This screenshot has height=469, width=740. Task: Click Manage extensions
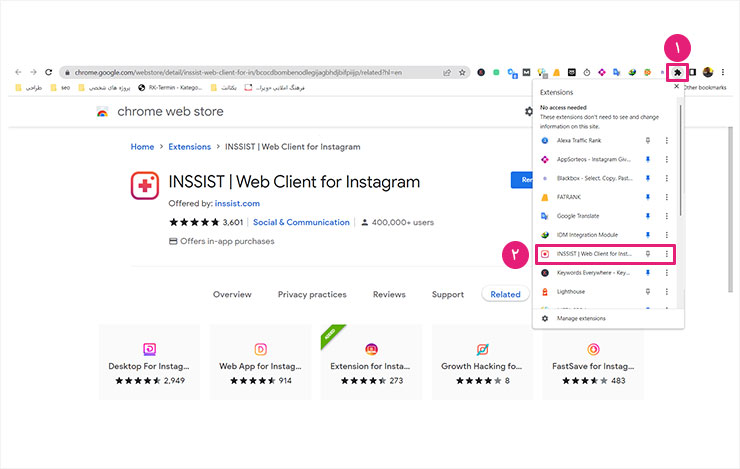click(580, 318)
